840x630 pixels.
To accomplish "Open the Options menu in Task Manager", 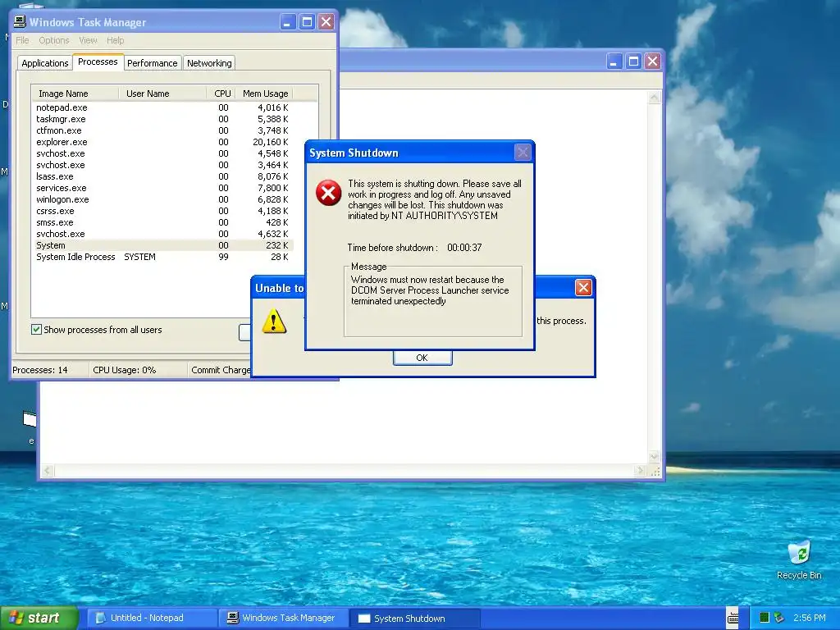I will [x=53, y=40].
